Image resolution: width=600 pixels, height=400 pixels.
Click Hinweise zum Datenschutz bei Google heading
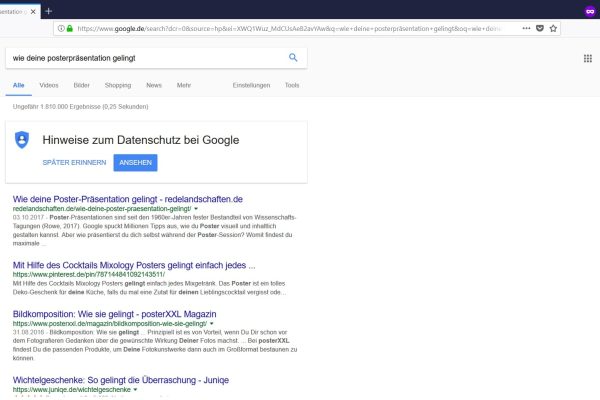[141, 140]
